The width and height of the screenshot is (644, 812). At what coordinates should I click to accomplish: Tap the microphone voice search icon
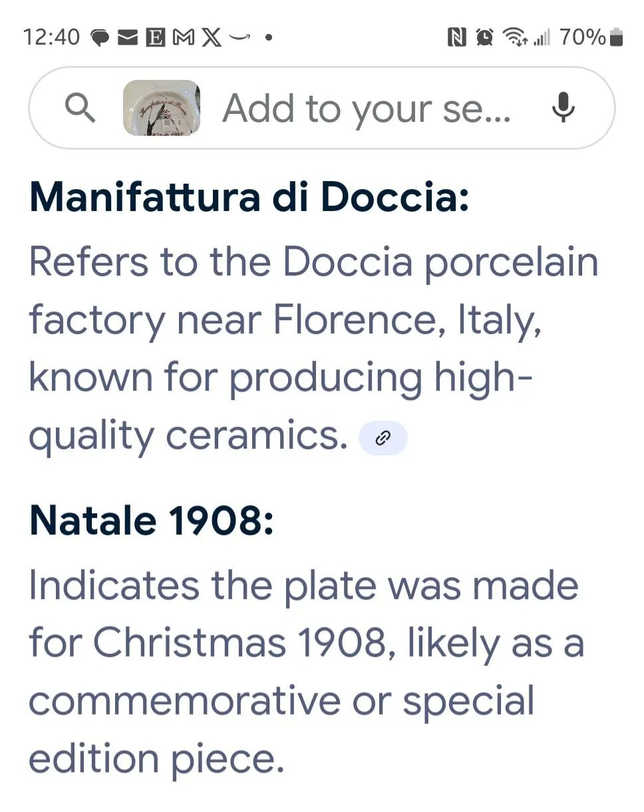pyautogui.click(x=563, y=108)
